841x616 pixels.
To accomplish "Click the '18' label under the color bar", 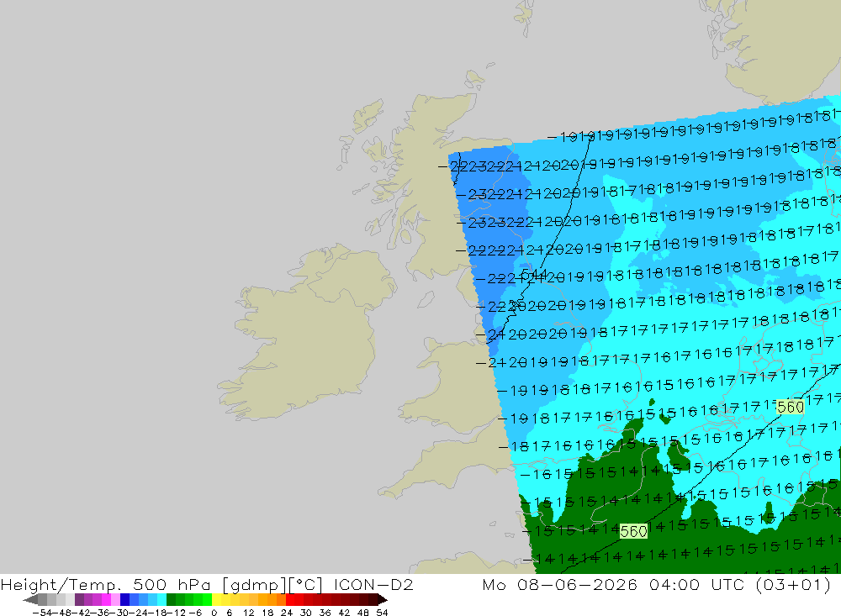I will pos(267,613).
